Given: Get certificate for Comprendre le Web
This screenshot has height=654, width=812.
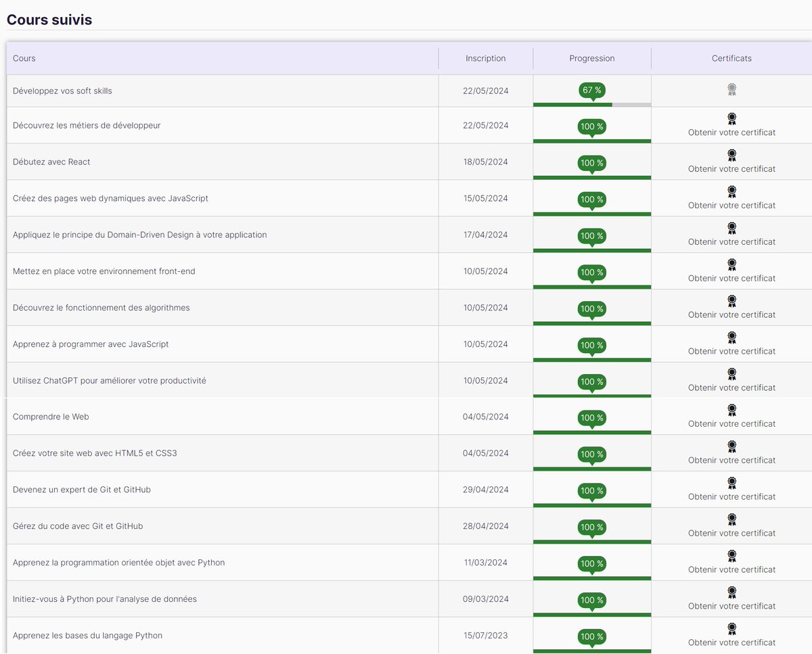Looking at the screenshot, I should (731, 424).
